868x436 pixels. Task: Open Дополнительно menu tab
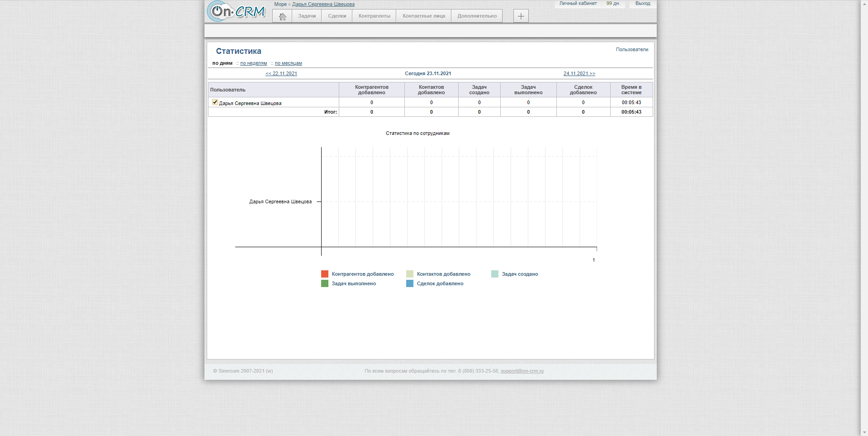pos(477,16)
